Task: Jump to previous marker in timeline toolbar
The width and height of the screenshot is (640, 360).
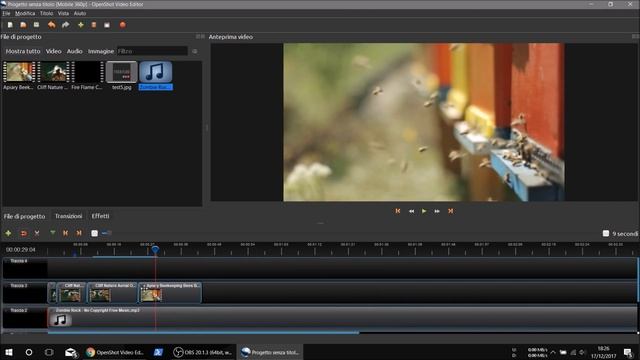Action: (65, 233)
